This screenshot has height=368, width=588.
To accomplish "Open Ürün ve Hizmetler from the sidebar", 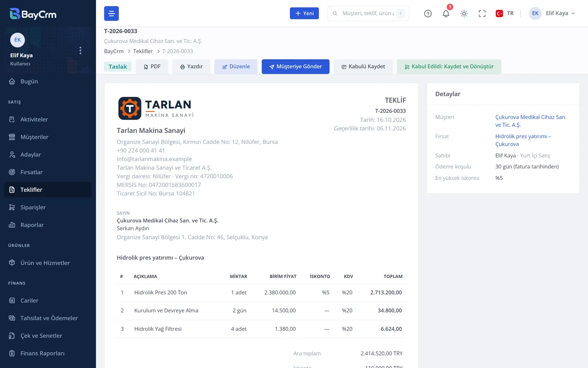I will [48, 263].
